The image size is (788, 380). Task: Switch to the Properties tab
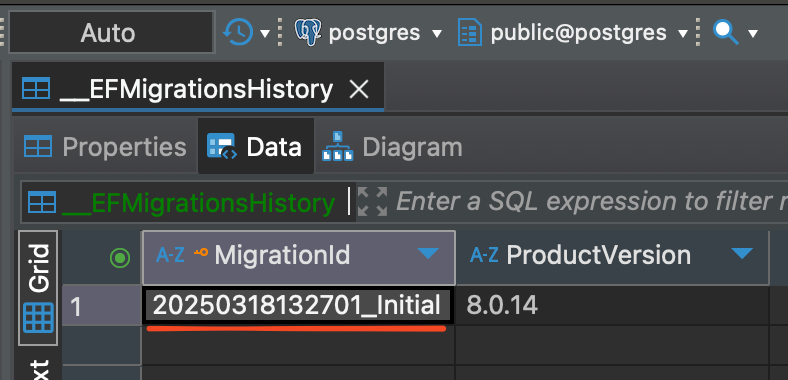[x=105, y=147]
